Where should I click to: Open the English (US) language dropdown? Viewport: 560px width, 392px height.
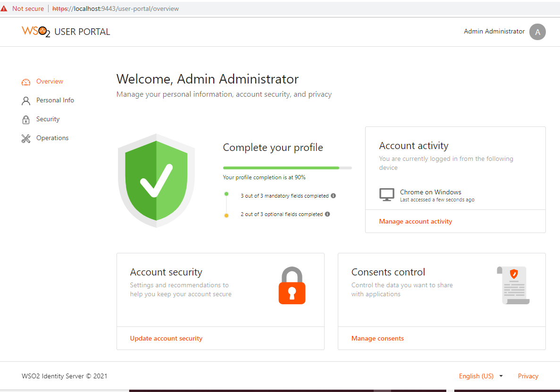pos(481,376)
